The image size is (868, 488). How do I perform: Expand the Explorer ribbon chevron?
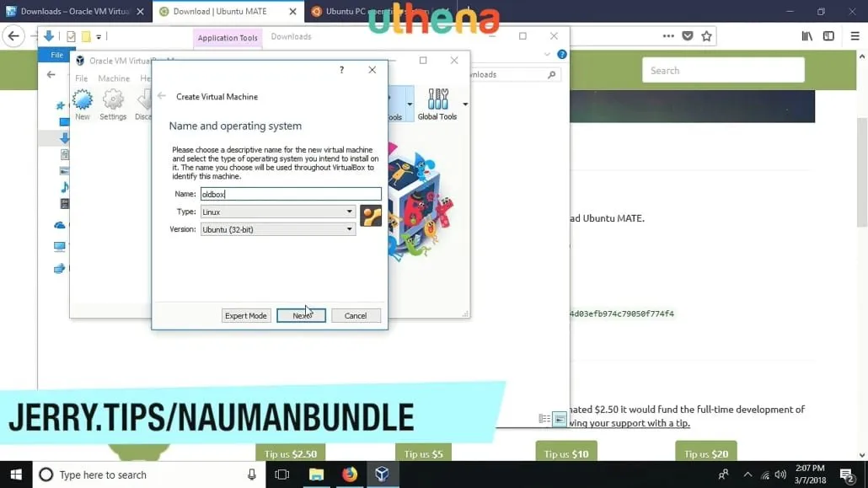pos(547,54)
